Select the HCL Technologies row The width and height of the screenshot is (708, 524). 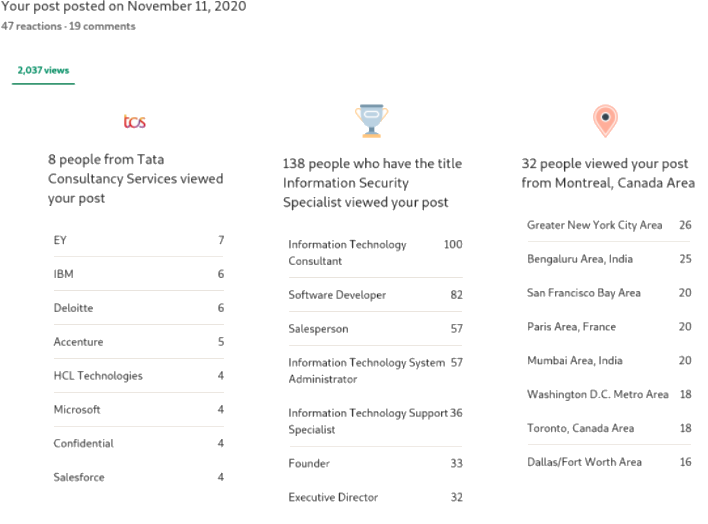139,376
